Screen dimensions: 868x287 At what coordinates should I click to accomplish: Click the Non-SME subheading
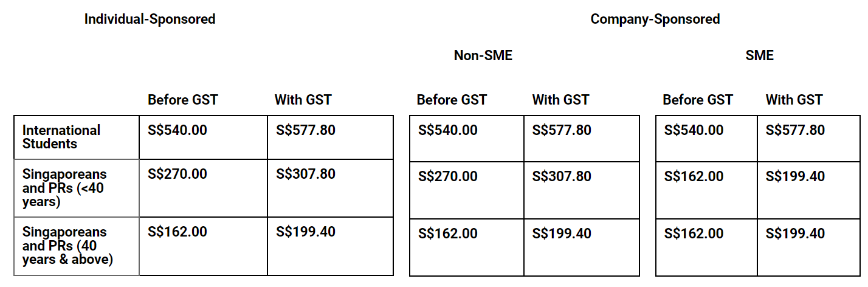click(x=483, y=55)
